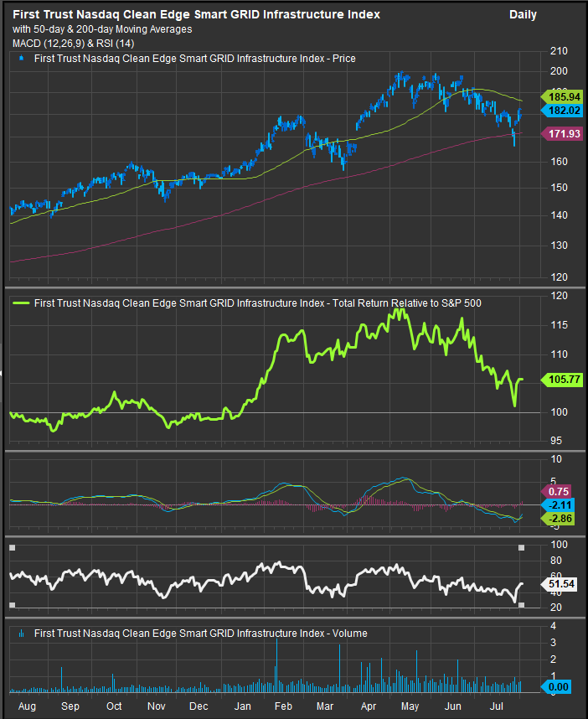The width and height of the screenshot is (588, 719).
Task: Click the 105.77 relative return value tag
Action: click(x=561, y=380)
